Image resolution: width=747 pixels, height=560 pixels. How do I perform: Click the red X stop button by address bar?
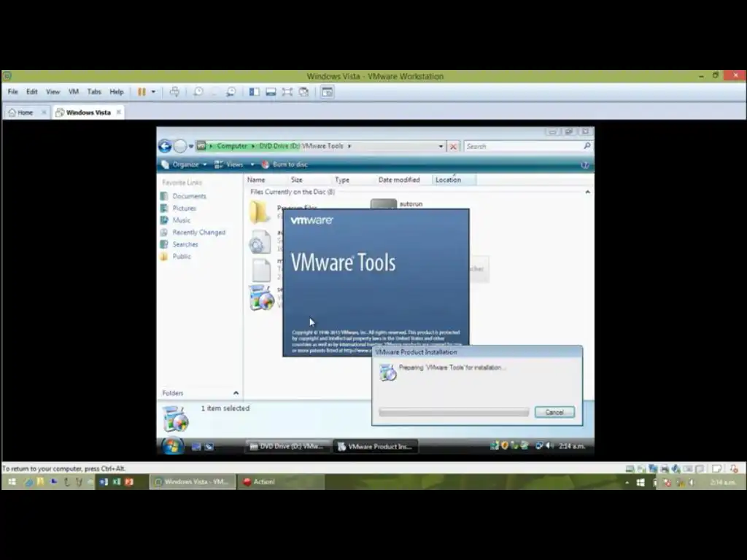coord(454,146)
